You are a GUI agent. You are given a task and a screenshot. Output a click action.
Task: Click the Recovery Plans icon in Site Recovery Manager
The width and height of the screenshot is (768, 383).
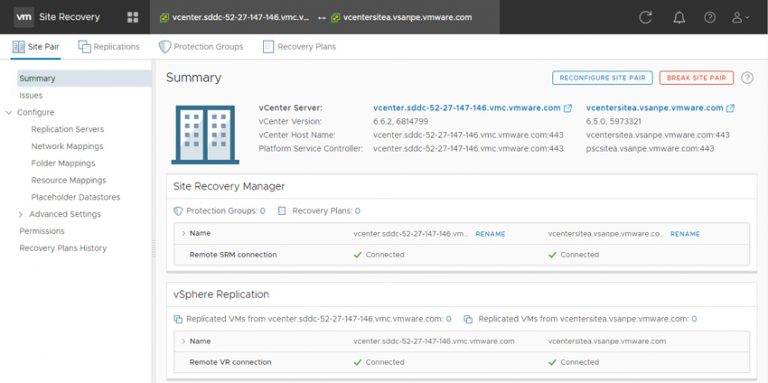pos(282,211)
